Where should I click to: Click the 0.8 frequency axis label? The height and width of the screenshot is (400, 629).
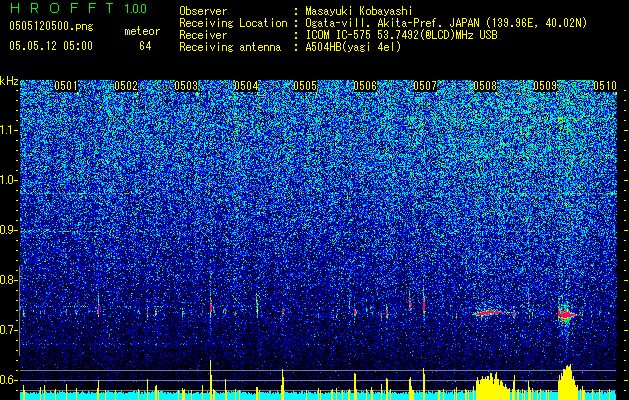9,280
